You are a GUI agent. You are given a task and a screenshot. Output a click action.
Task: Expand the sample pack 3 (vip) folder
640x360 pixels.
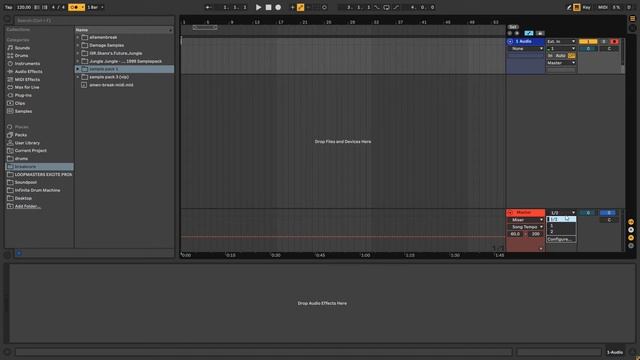click(x=78, y=77)
